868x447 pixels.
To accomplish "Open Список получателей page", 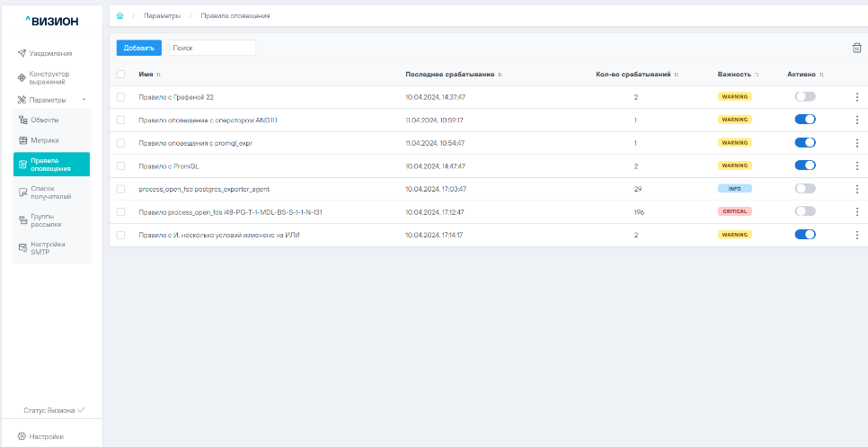I will click(x=50, y=192).
